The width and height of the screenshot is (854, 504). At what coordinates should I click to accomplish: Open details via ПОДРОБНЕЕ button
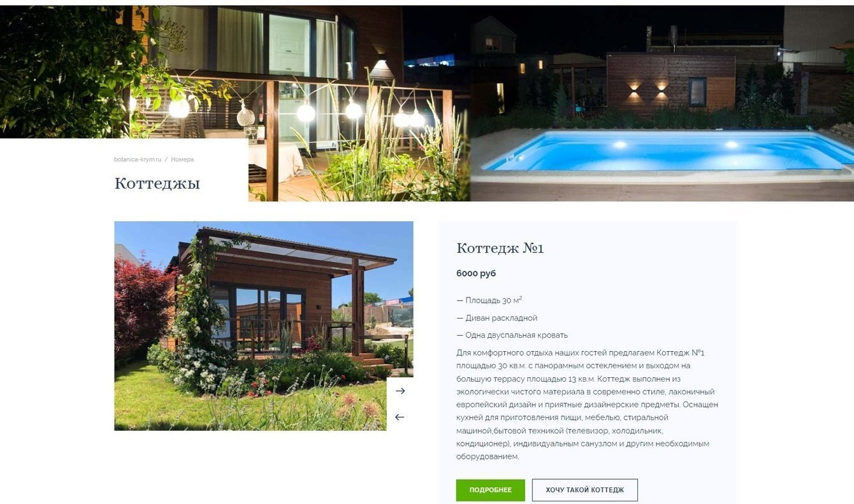tap(490, 490)
